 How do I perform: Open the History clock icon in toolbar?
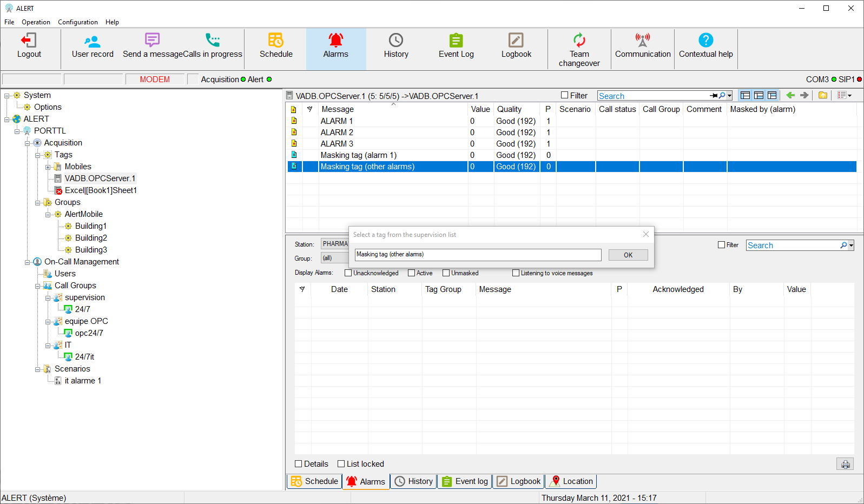(x=396, y=41)
